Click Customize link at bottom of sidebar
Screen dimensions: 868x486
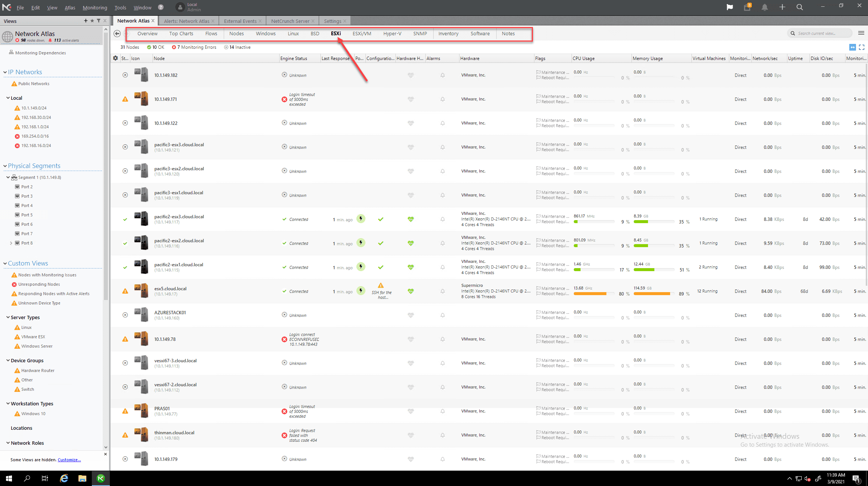tap(70, 459)
